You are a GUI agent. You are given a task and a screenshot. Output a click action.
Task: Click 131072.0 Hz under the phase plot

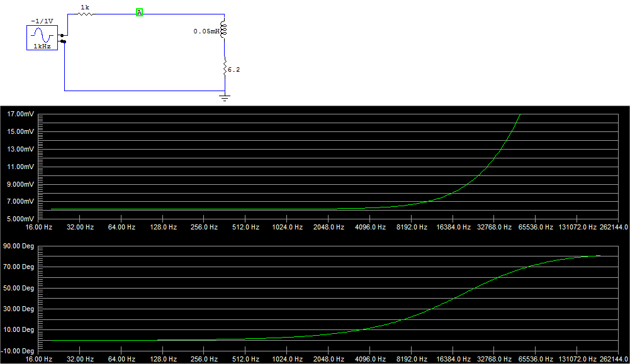click(x=577, y=359)
